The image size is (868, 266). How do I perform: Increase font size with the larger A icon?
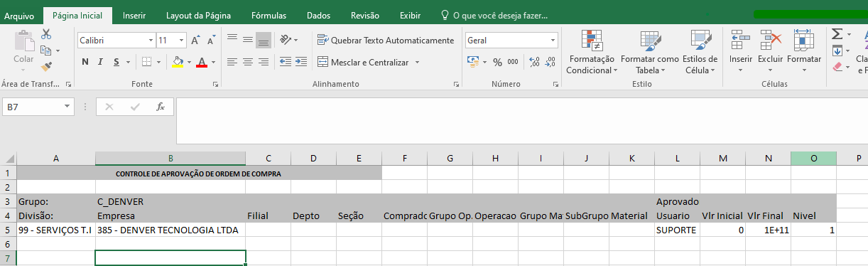197,41
